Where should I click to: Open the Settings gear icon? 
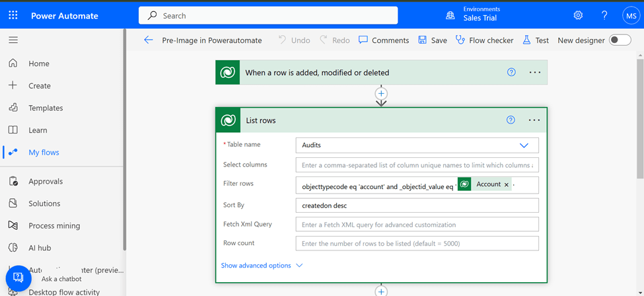click(x=578, y=15)
